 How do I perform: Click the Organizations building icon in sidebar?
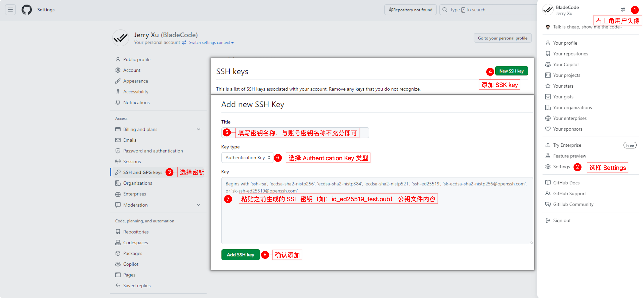(x=118, y=183)
